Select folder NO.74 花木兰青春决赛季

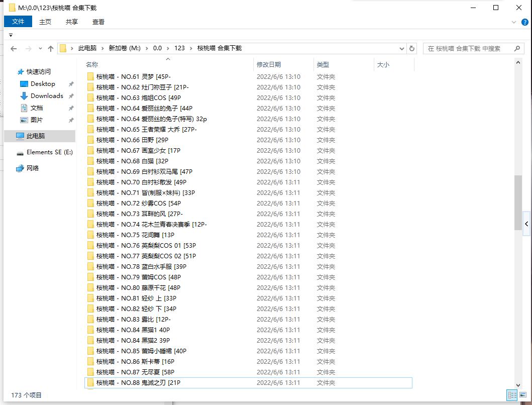pos(248,225)
